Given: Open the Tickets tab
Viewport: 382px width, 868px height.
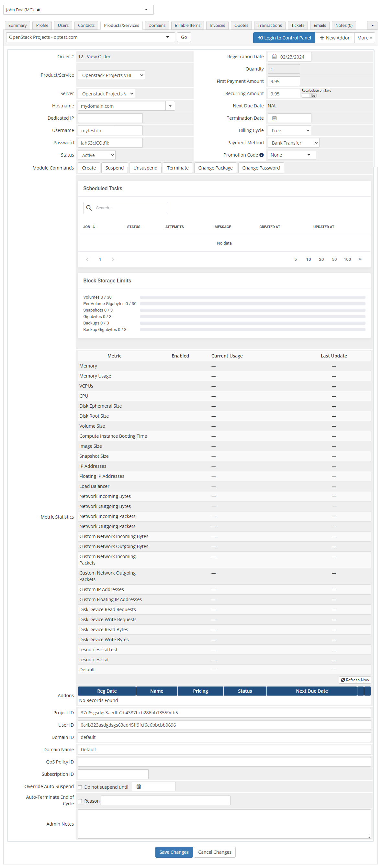Looking at the screenshot, I should 298,25.
